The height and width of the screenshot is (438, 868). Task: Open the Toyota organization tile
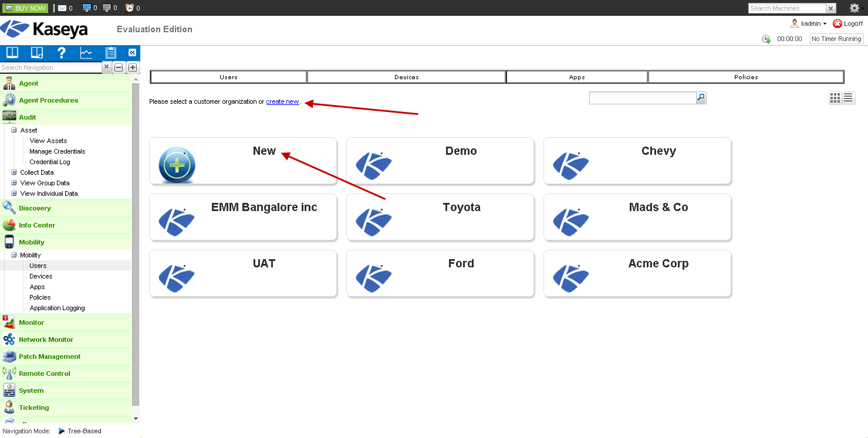(440, 217)
